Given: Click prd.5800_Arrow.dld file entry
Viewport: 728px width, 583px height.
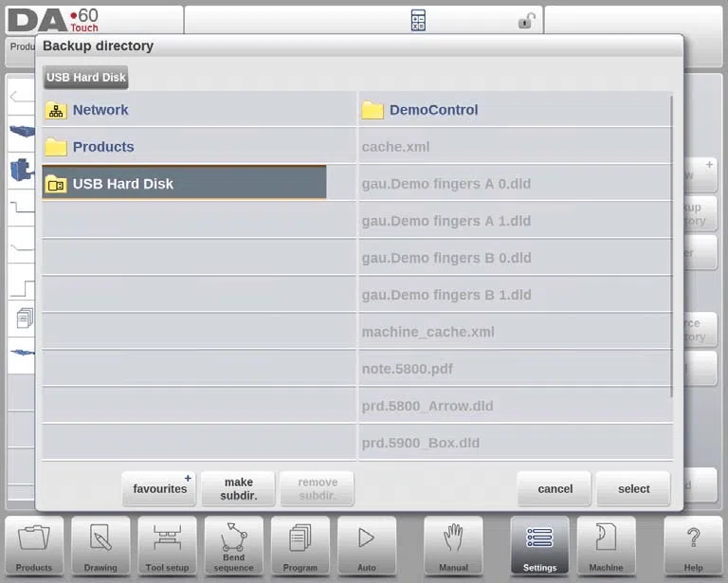Looking at the screenshot, I should 516,406.
